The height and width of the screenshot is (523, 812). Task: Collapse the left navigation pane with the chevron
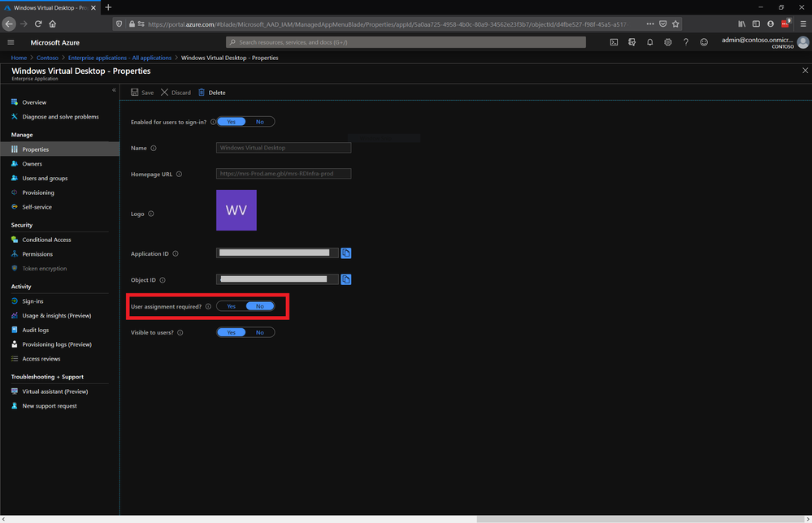[x=114, y=90]
